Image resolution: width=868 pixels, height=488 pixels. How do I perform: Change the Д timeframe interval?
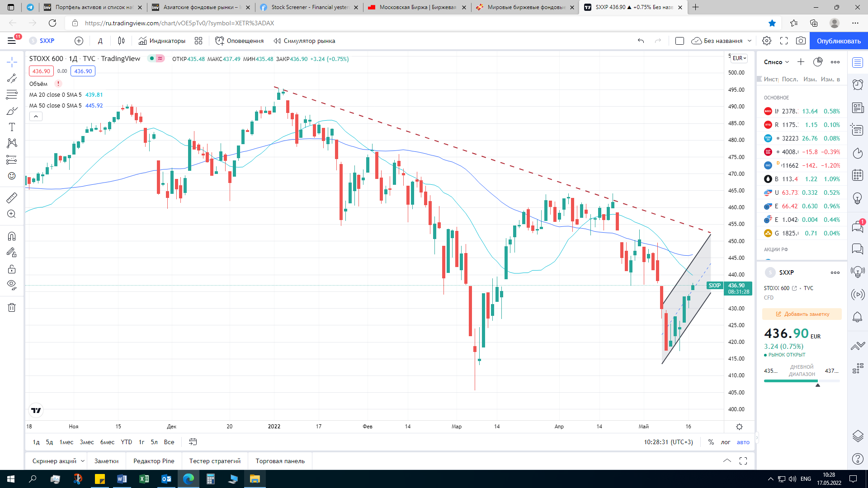(100, 41)
